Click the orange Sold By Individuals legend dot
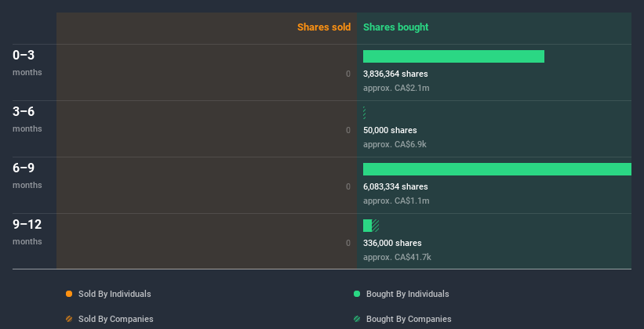 (69, 294)
